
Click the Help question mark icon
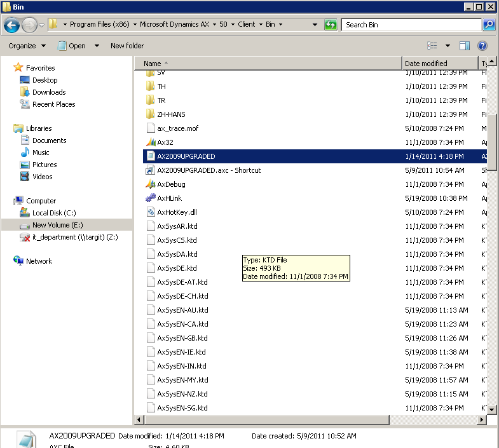coord(482,46)
